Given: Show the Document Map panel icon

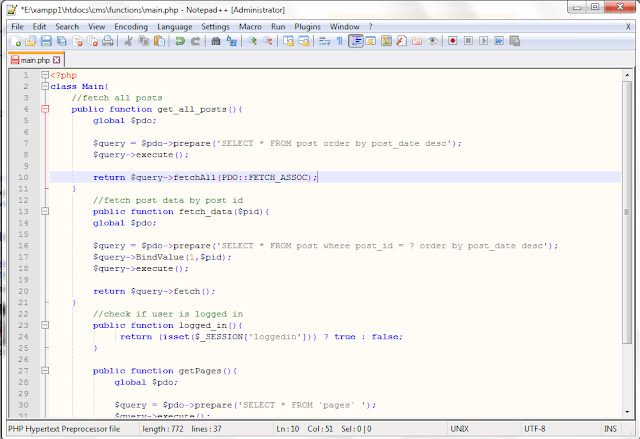Looking at the screenshot, I should [386, 41].
